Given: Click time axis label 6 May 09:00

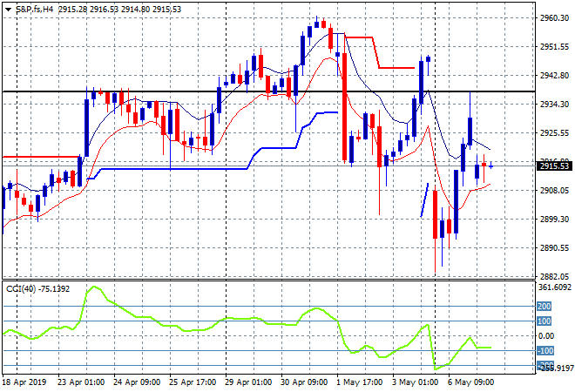Looking at the screenshot, I should [470, 382].
